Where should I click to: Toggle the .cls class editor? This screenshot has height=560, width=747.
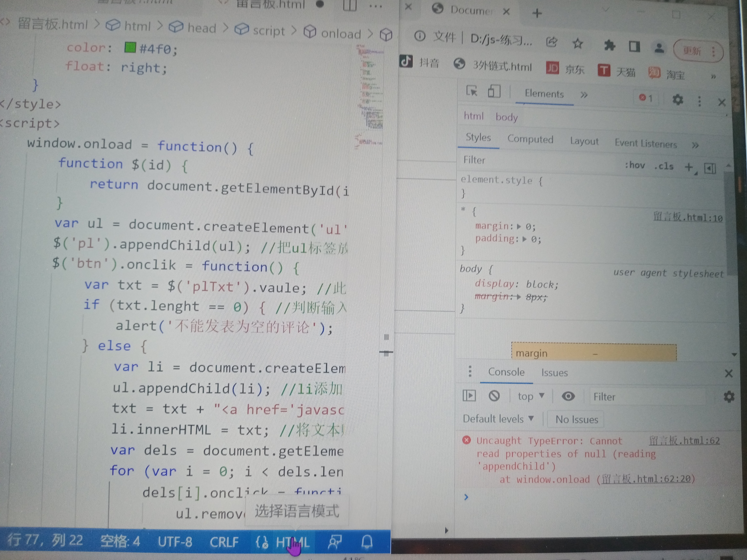tap(664, 166)
